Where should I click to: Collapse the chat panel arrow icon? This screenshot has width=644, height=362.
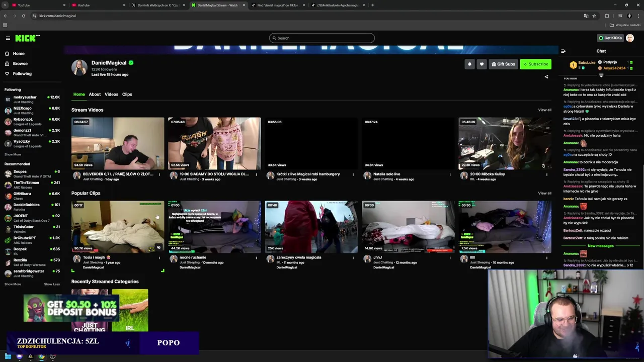click(x=563, y=51)
